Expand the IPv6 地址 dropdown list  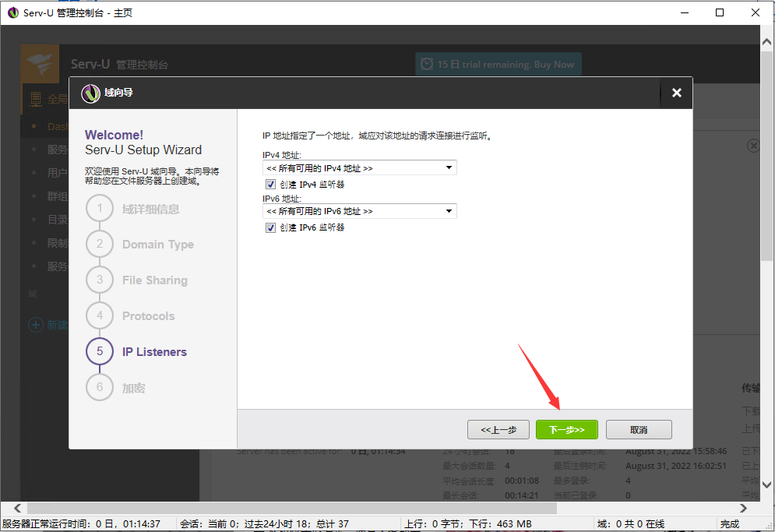[449, 211]
